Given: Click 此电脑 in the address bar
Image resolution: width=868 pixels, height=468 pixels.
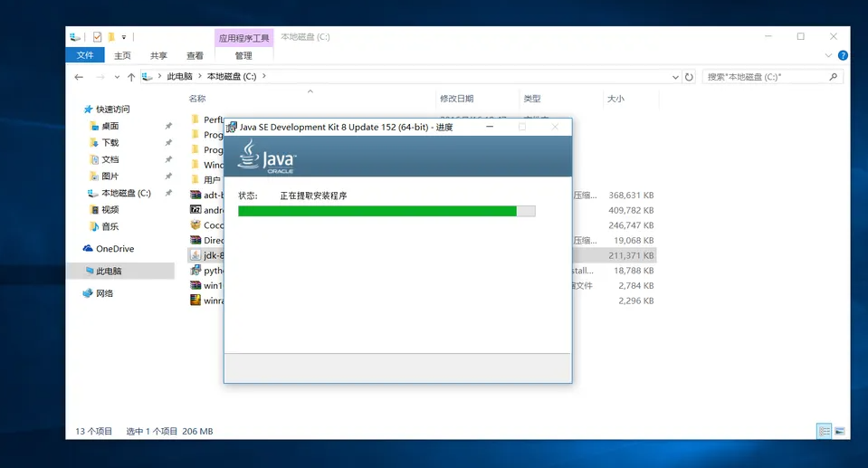Looking at the screenshot, I should click(179, 76).
